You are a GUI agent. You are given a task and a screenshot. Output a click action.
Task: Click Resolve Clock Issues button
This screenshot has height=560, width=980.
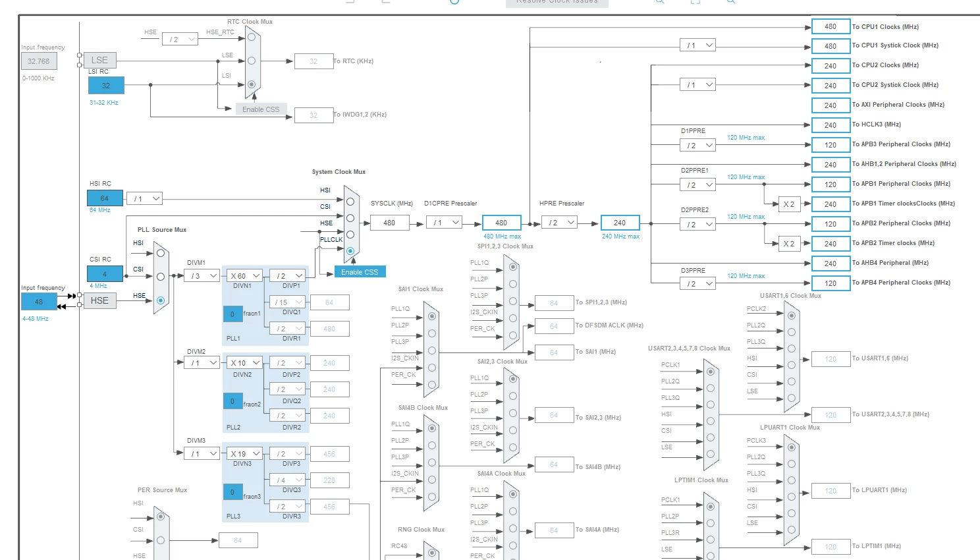click(x=557, y=3)
